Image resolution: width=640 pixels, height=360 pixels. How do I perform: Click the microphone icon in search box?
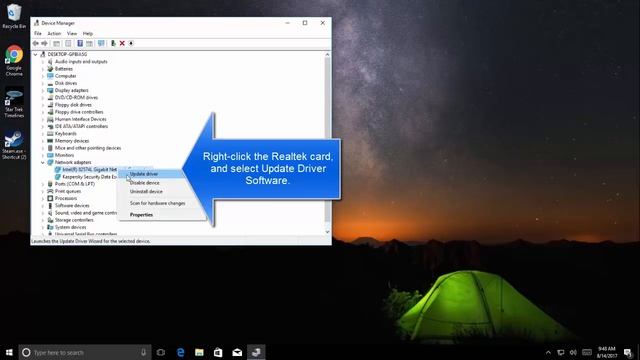coord(143,352)
